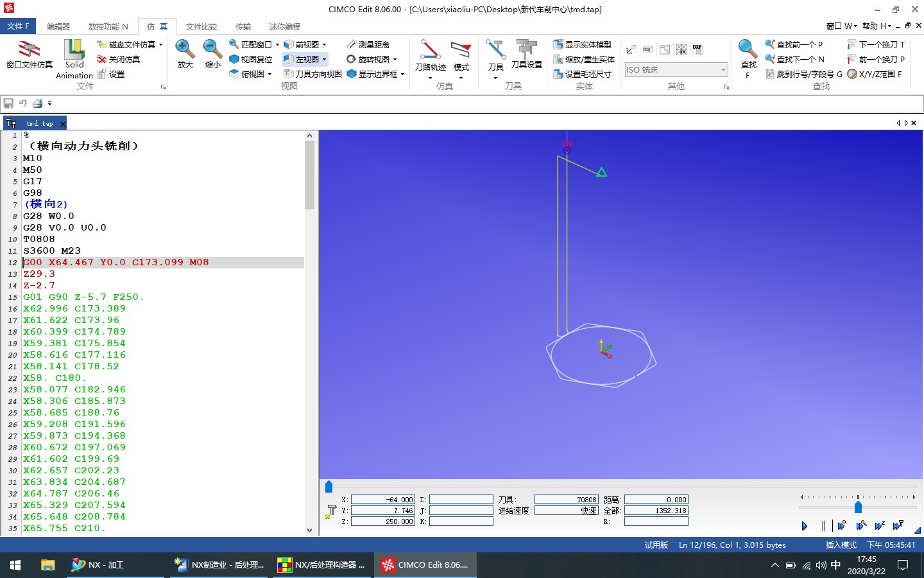
Task: Click the save icon in quick toolbar
Action: [x=8, y=103]
